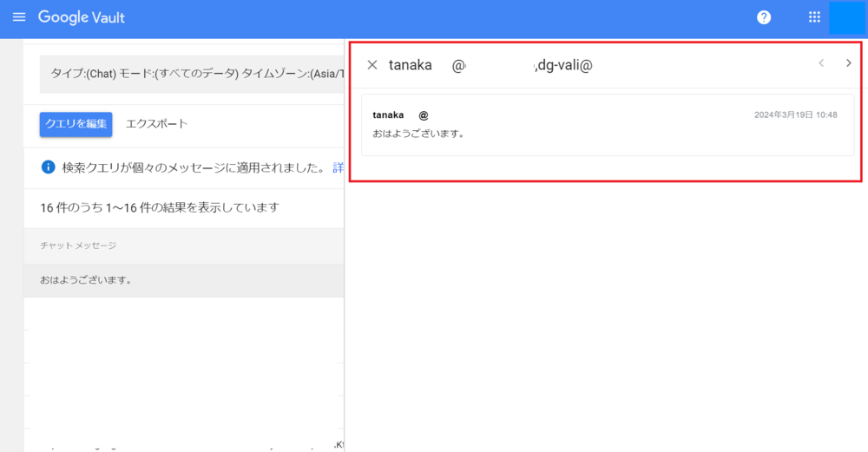868x452 pixels.
Task: Click the blue info icon in the notice
Action: tap(49, 167)
